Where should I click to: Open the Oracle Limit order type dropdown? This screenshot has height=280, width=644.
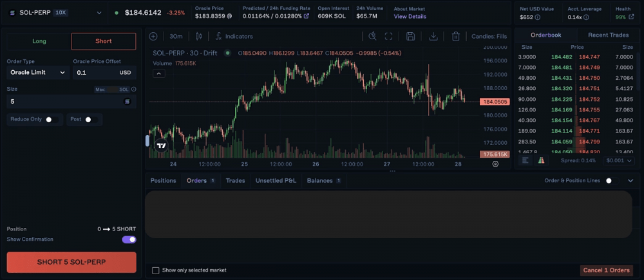pyautogui.click(x=38, y=72)
